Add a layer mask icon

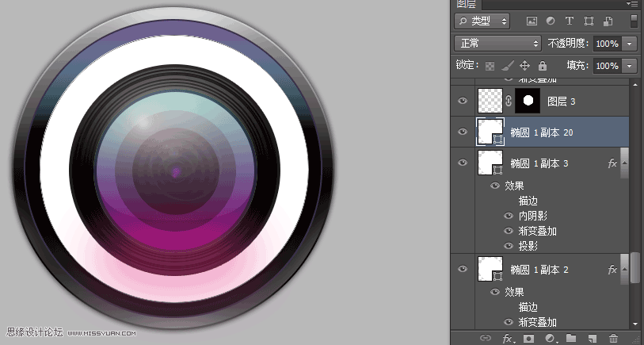529,339
